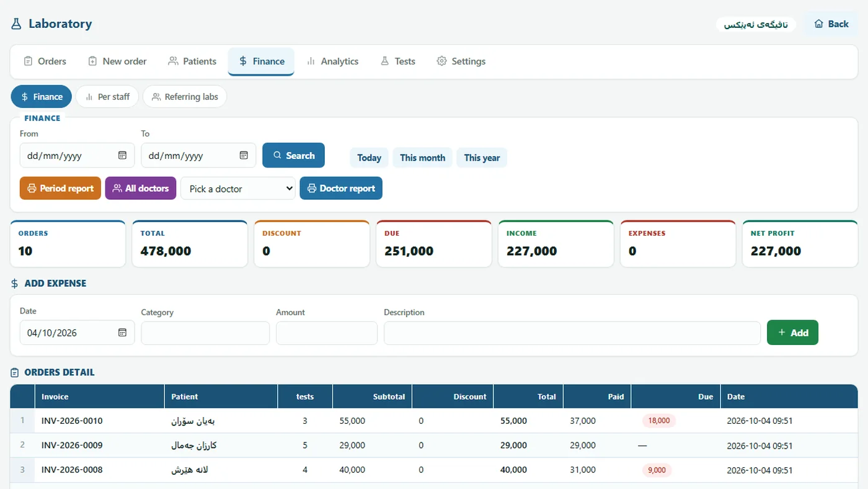Viewport: 868px width, 489px height.
Task: Click the Patients tab
Action: click(x=192, y=61)
